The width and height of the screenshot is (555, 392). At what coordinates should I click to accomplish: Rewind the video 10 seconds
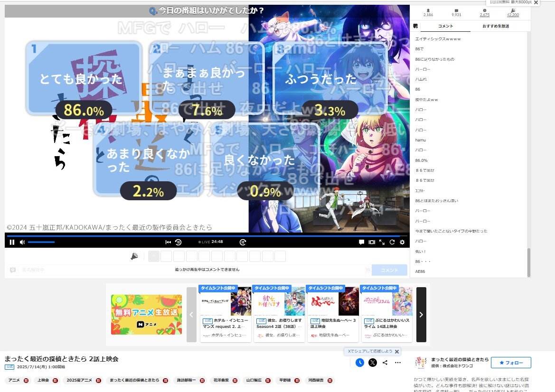point(179,243)
